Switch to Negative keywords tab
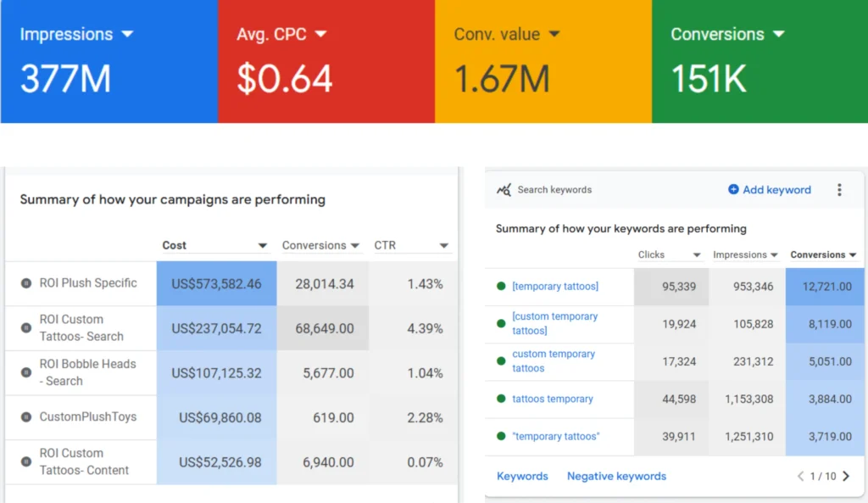This screenshot has height=503, width=868. point(616,477)
